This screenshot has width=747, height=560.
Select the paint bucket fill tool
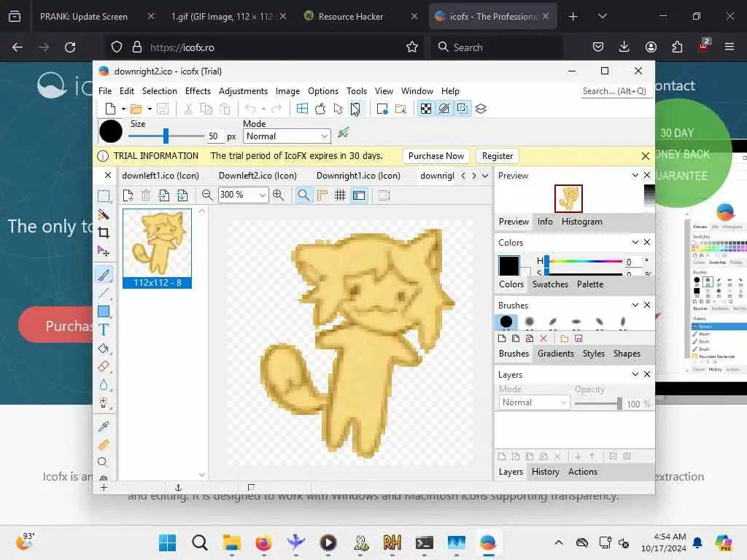[104, 349]
